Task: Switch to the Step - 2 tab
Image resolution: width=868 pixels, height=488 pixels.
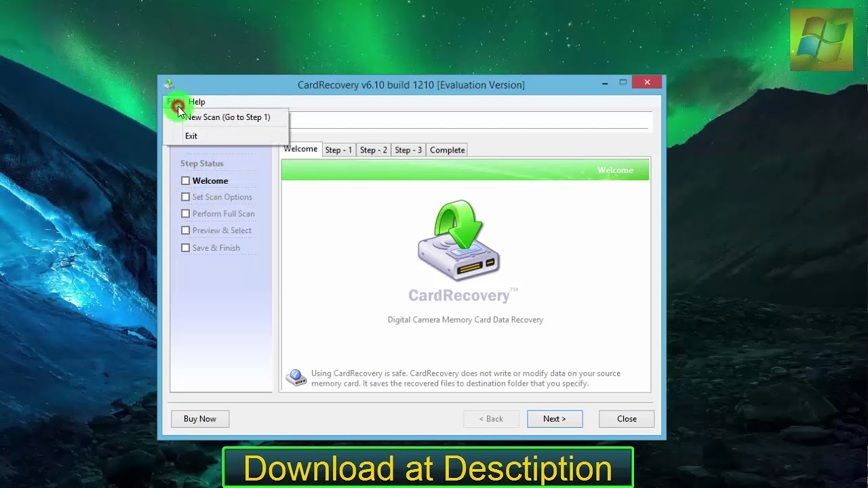Action: [x=374, y=150]
